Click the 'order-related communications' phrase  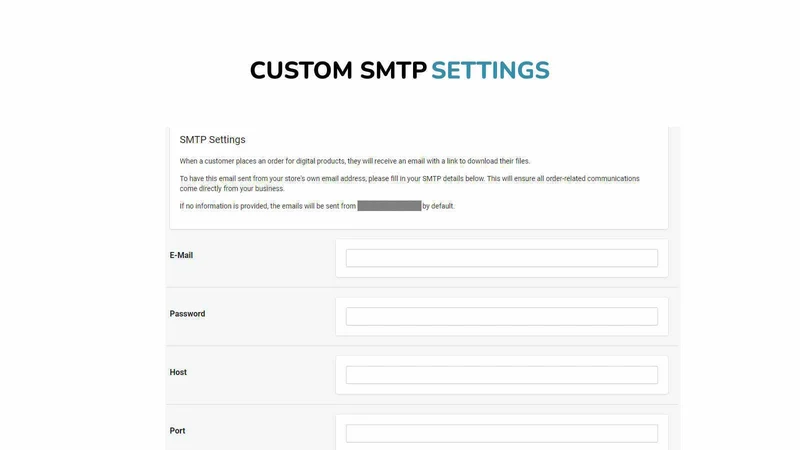click(592, 179)
